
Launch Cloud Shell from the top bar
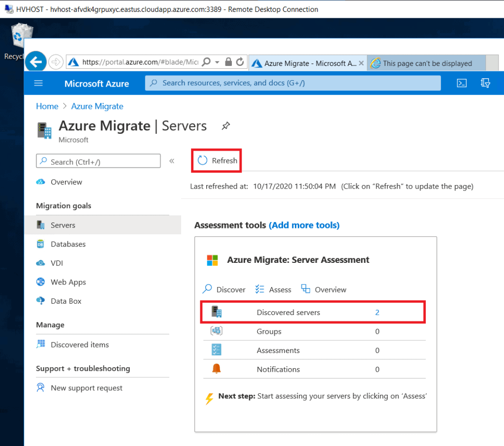[462, 83]
